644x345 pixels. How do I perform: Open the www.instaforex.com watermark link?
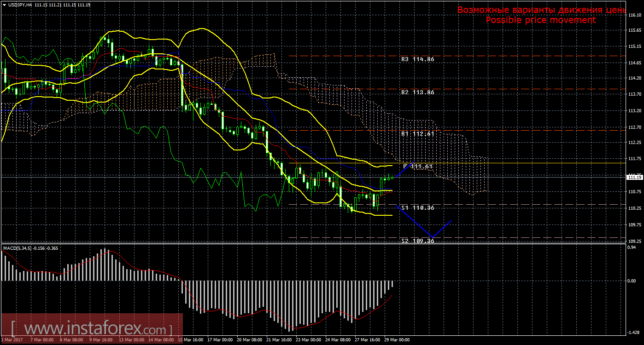92,330
